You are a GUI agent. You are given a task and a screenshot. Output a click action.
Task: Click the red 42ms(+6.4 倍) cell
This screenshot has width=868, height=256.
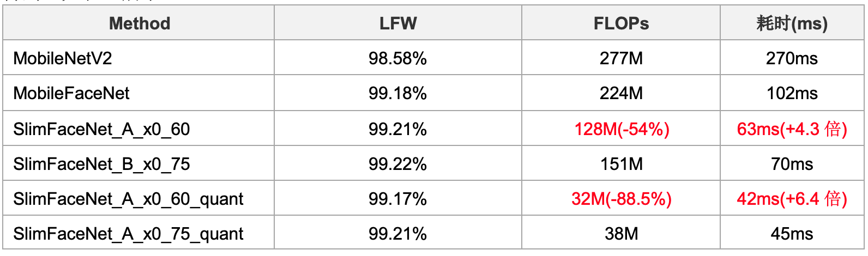coord(792,199)
